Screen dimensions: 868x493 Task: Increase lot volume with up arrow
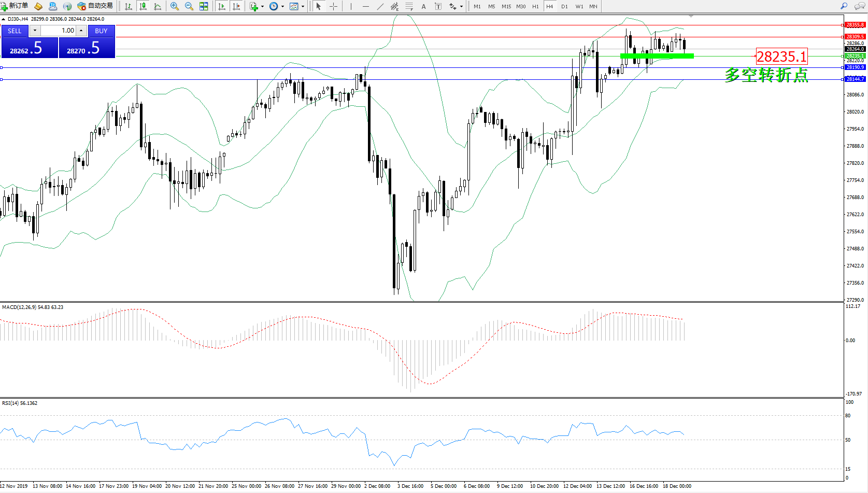click(x=81, y=31)
